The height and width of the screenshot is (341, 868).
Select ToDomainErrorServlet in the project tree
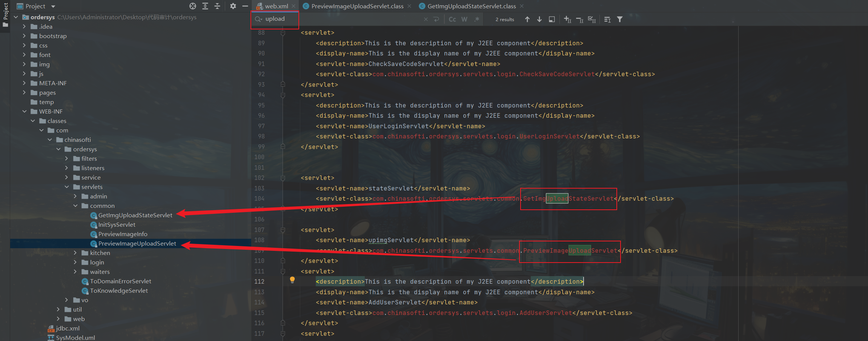[x=120, y=281]
